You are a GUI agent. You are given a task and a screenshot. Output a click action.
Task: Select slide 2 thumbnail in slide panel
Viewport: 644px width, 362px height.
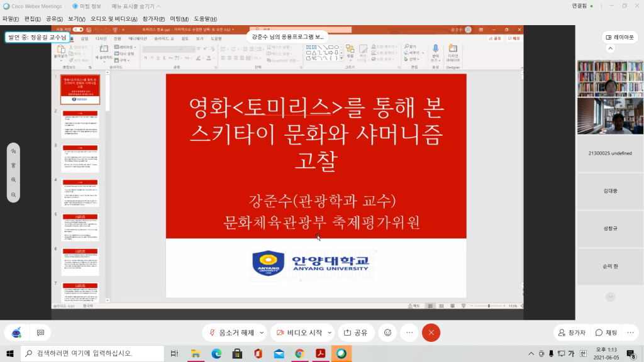[x=80, y=124]
